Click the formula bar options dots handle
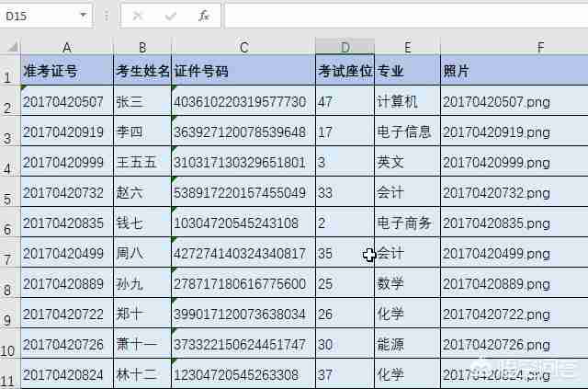 coord(107,16)
